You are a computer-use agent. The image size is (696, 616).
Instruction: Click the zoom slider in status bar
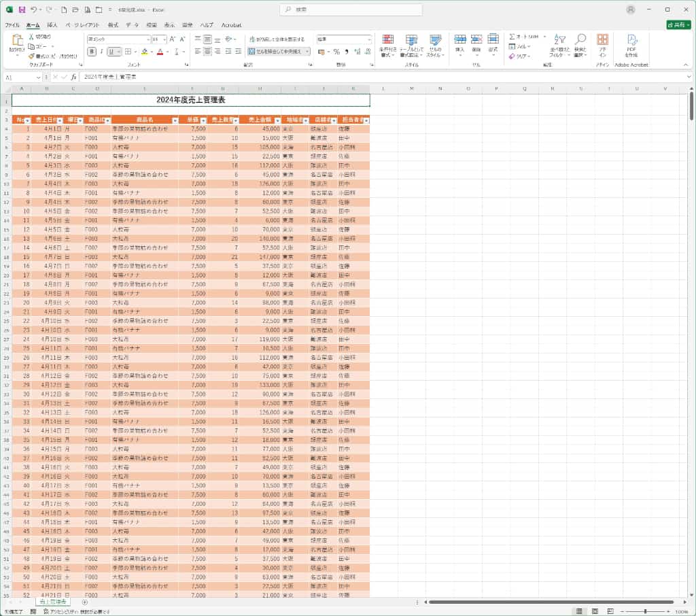(645, 611)
